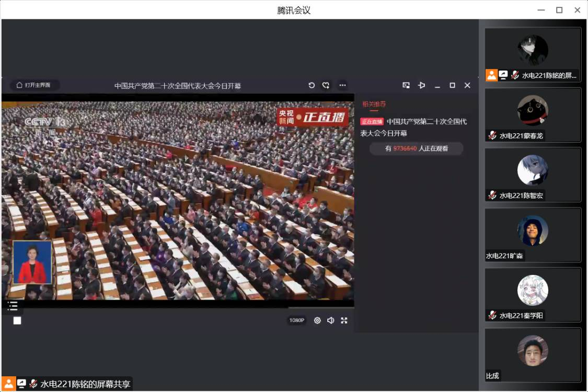The width and height of the screenshot is (588, 392).
Task: Open the playlist icon below the video
Action: (x=13, y=306)
